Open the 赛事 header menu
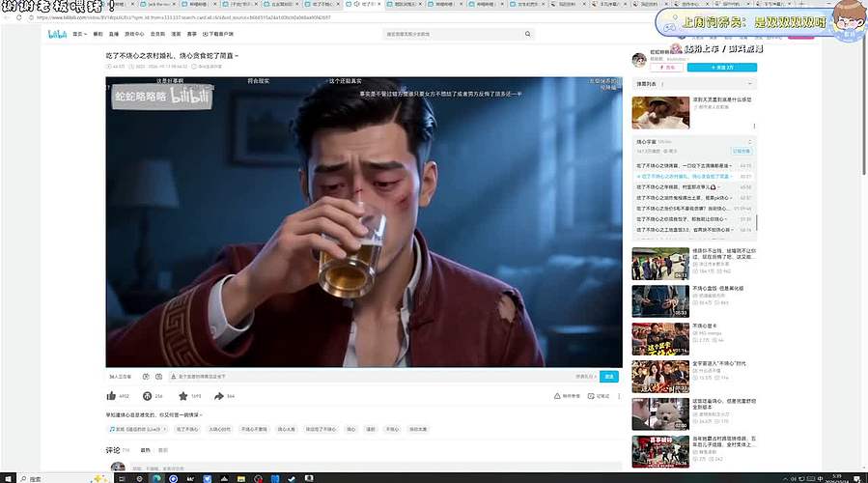The height and width of the screenshot is (483, 868). coord(191,34)
